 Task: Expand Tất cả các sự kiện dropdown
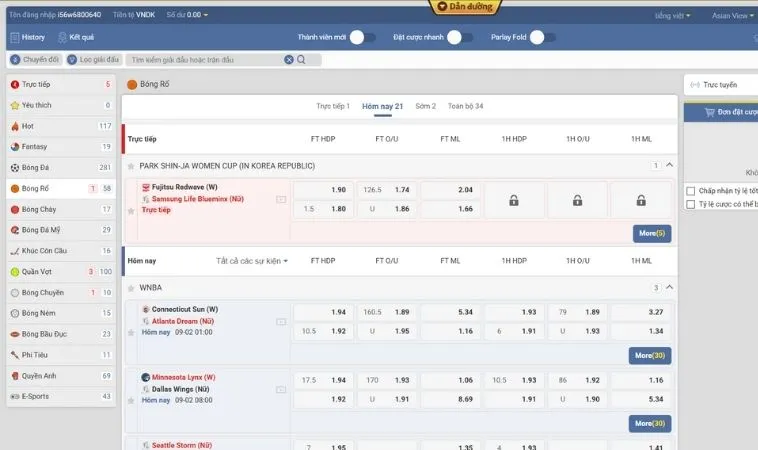(x=252, y=261)
